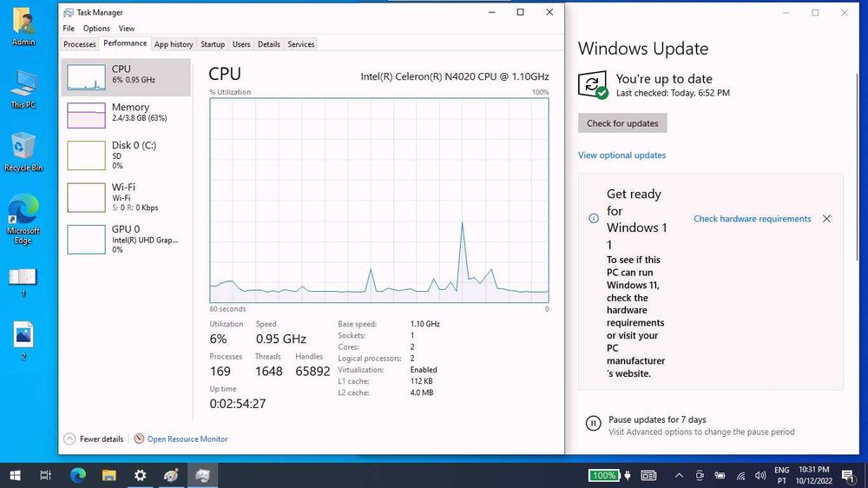The image size is (868, 488).
Task: Click Pause updates for 7 days text
Action: [657, 420]
